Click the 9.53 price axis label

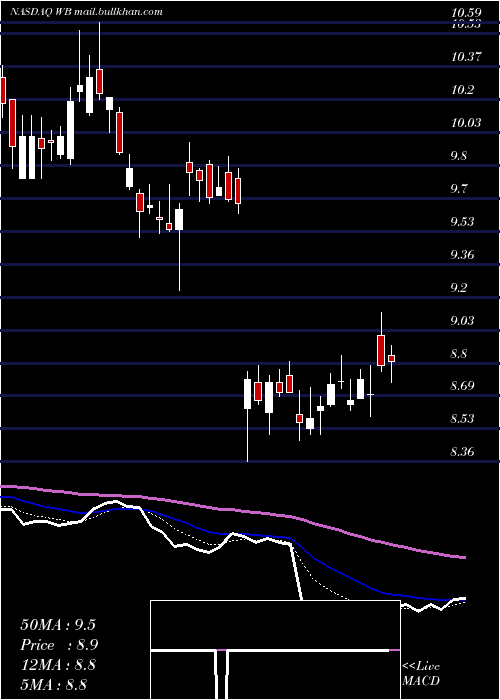[462, 221]
